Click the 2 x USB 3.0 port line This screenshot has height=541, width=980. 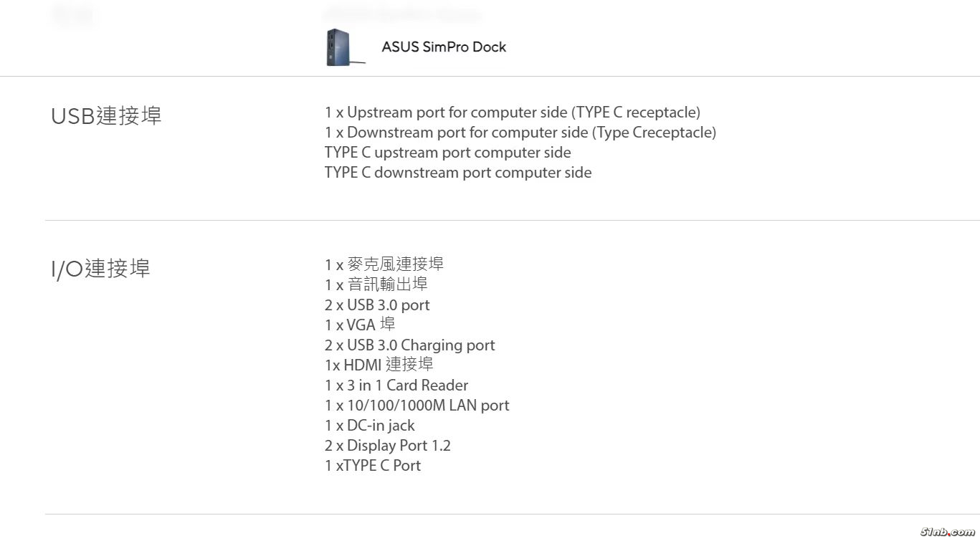click(x=377, y=305)
